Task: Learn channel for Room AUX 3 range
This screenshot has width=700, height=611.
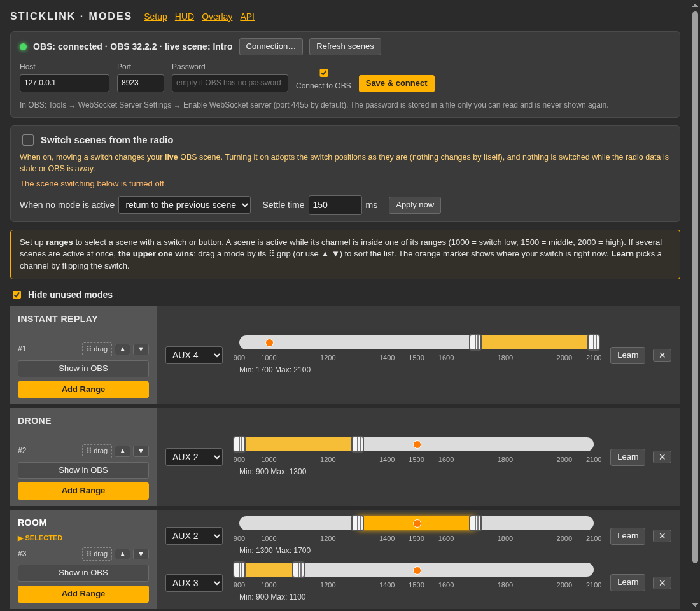Action: pyautogui.click(x=627, y=583)
